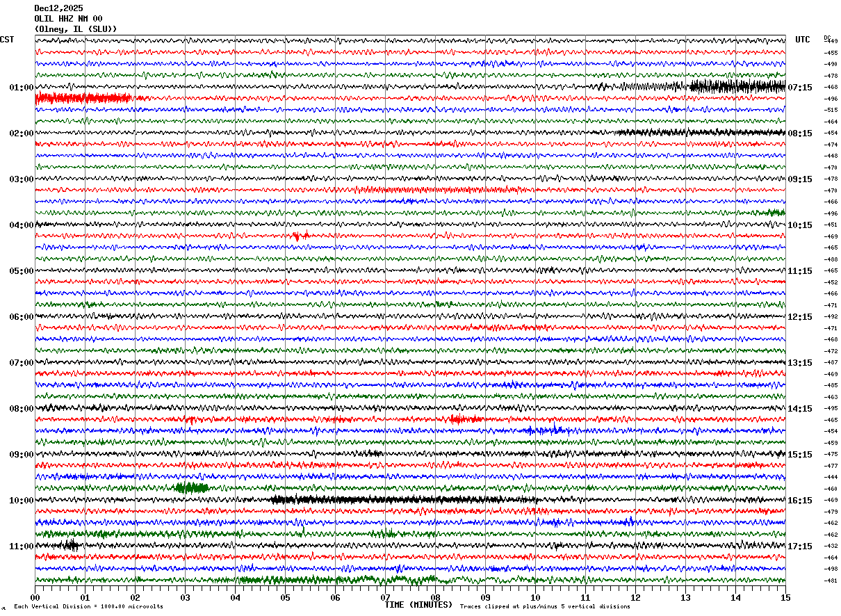This screenshot has width=841, height=616.
Task: Select the 11:00 CST row label
Action: 21,546
